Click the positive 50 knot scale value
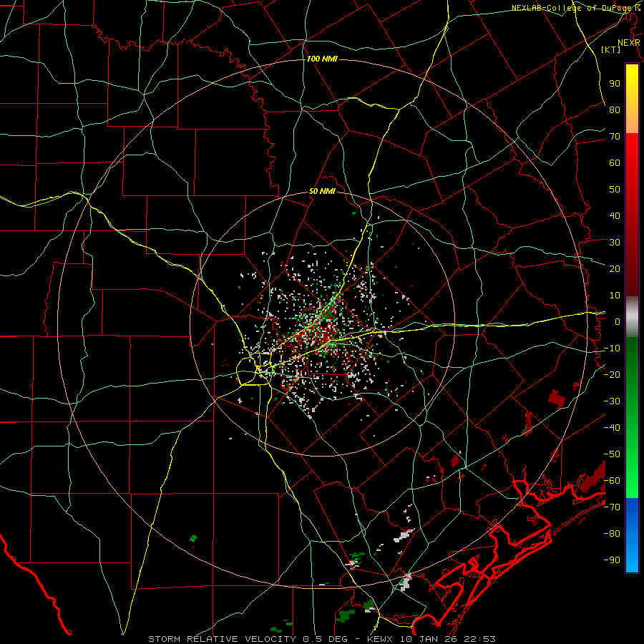Screen dimensions: 644x644 click(615, 190)
